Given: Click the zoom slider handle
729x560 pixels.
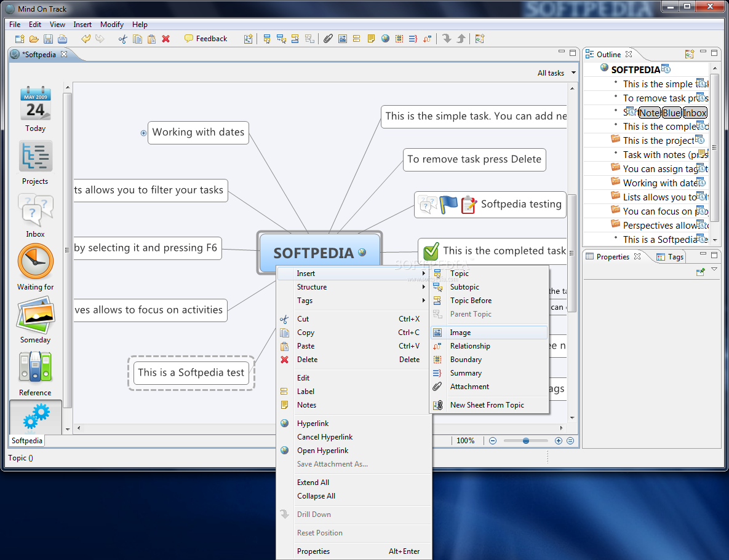Looking at the screenshot, I should pos(526,441).
